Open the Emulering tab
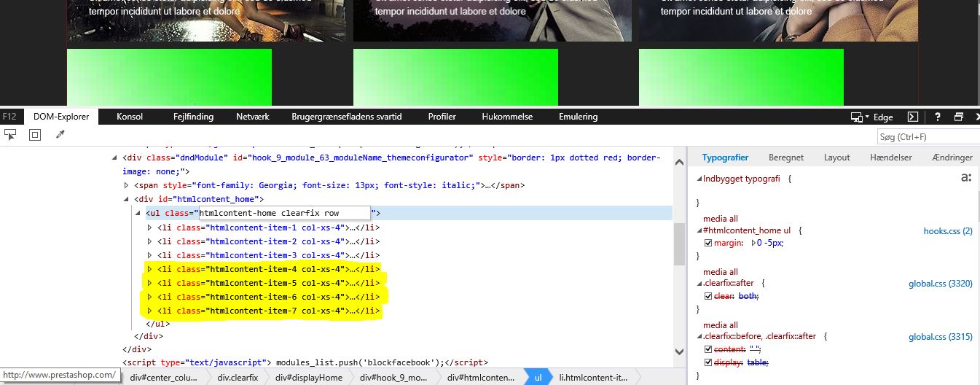Viewport: 980px width, 385px height. point(579,117)
